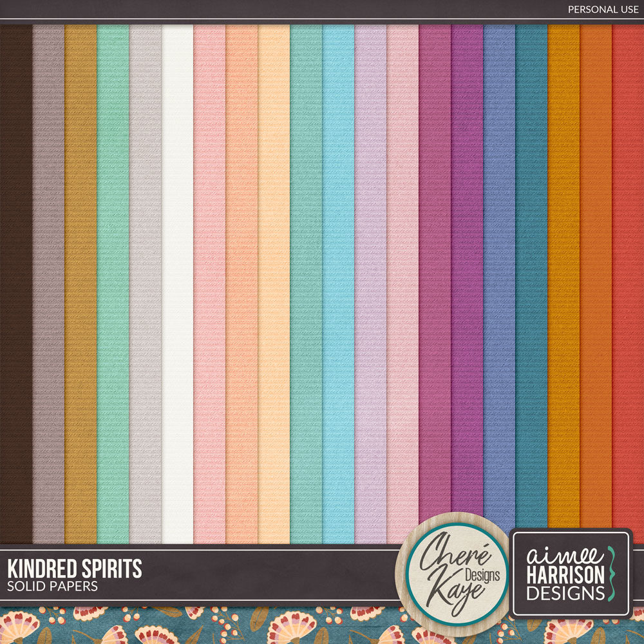Choose the coral peach paper strip
The image size is (644, 644).
241,284
